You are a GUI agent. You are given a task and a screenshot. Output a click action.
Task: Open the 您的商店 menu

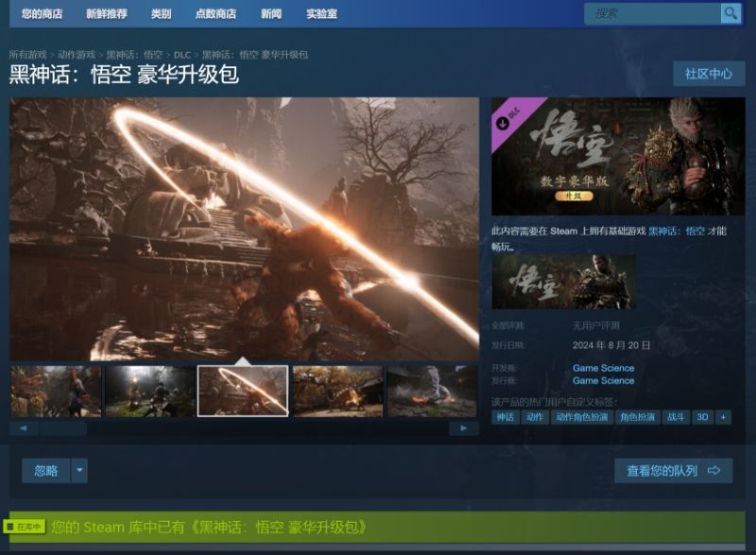click(x=42, y=14)
